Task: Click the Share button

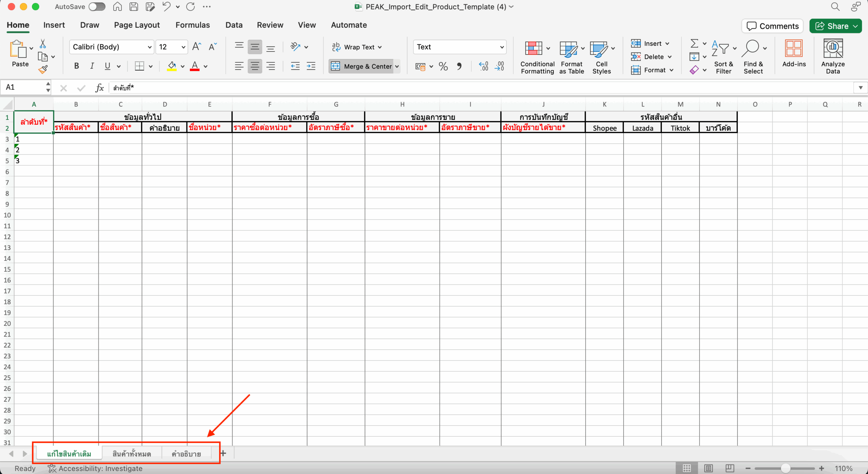Action: (835, 26)
